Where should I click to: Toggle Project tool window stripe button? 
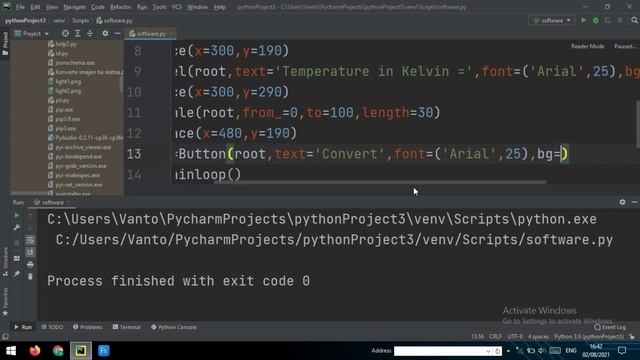point(5,44)
